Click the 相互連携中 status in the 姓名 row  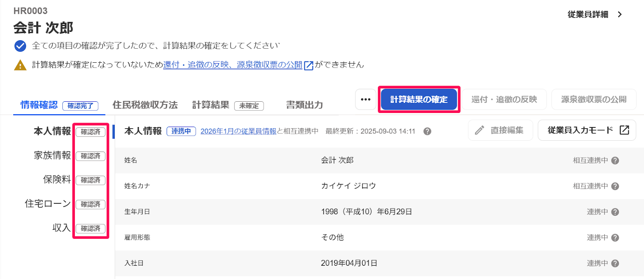tap(590, 160)
